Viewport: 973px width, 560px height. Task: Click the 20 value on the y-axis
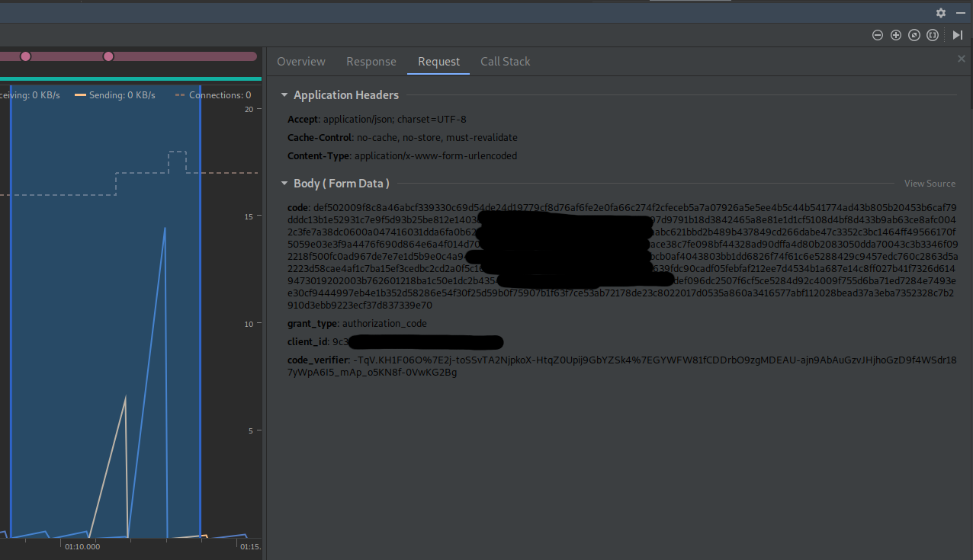(x=249, y=109)
